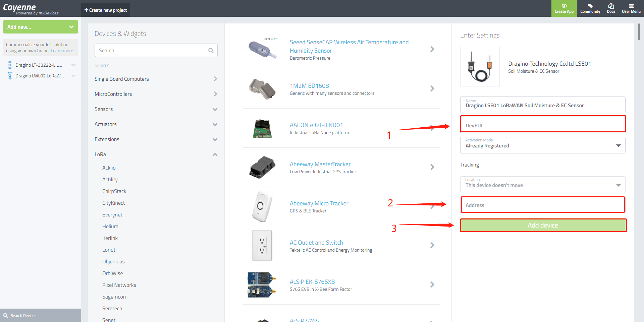
Task: Select ChirpStack LoRa network
Action: 114,191
